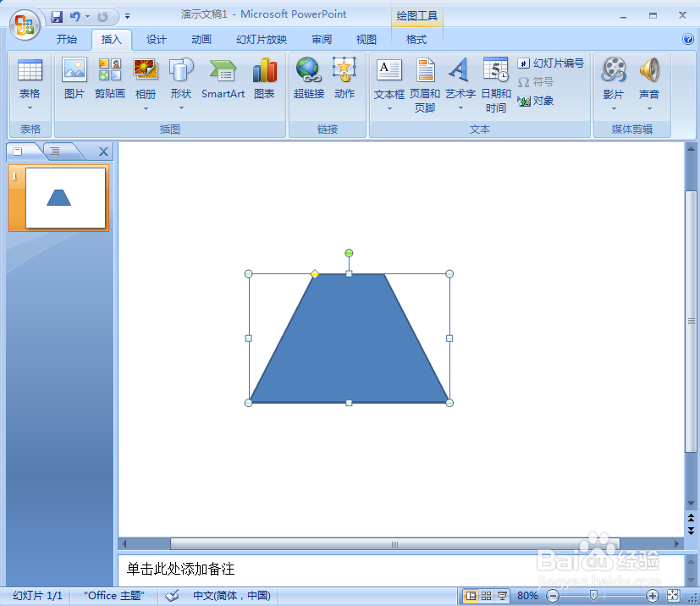Click the zoom in plus button
Viewport: 700px width, 606px height.
(653, 595)
